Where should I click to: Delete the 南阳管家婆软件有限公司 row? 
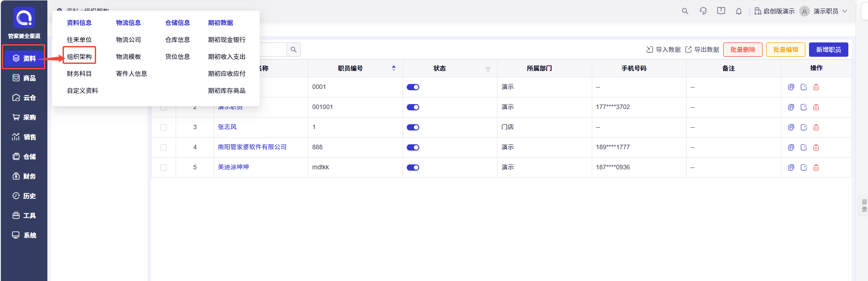[x=816, y=147]
